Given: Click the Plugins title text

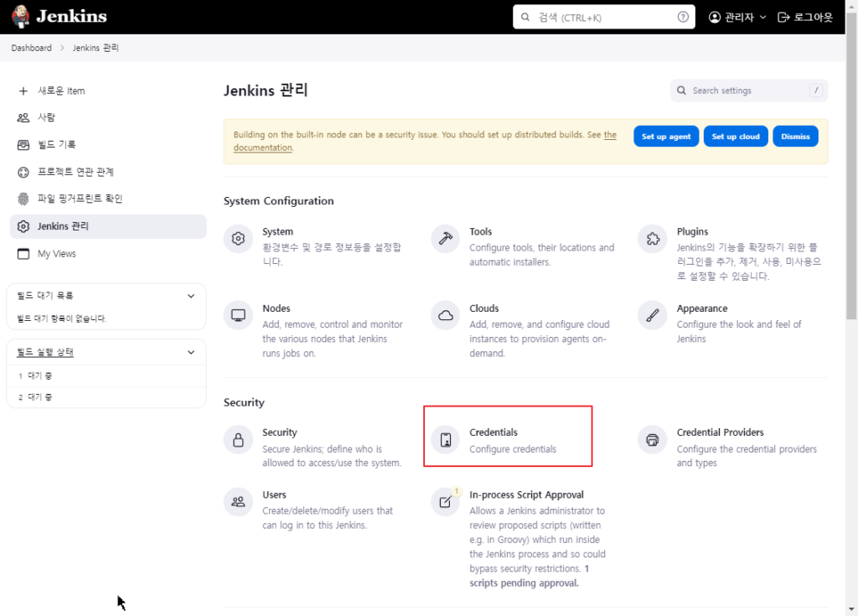Looking at the screenshot, I should point(692,231).
